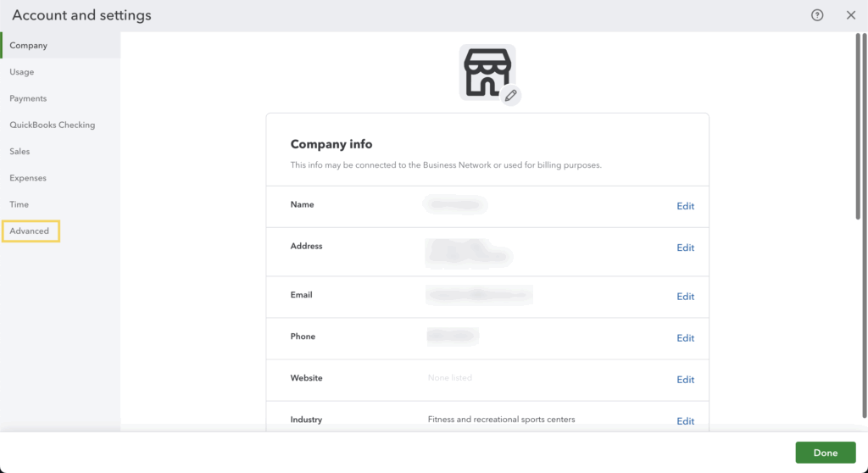This screenshot has width=868, height=473.
Task: Edit the company Website
Action: 685,380
